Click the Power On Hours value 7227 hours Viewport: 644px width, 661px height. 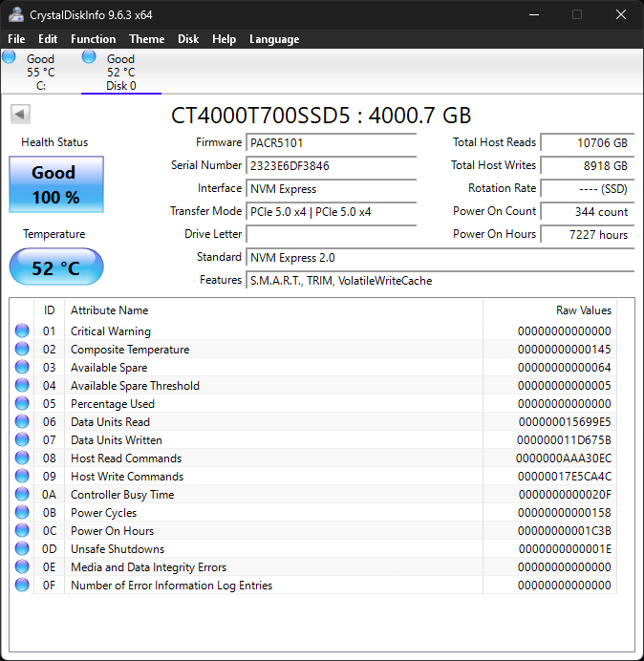coord(587,234)
